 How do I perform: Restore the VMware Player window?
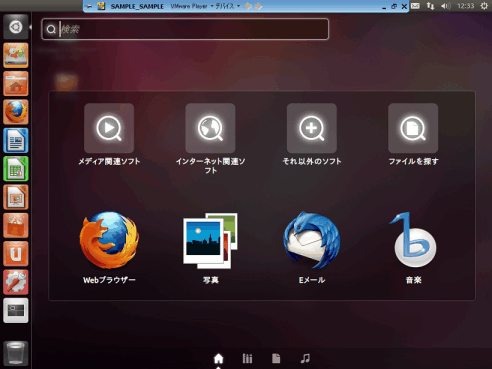pos(394,6)
